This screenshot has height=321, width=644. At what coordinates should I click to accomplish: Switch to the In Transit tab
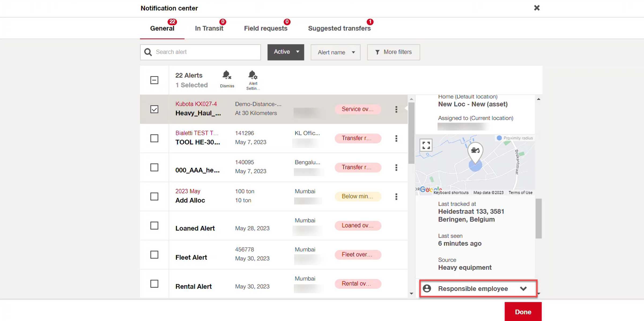pyautogui.click(x=209, y=28)
